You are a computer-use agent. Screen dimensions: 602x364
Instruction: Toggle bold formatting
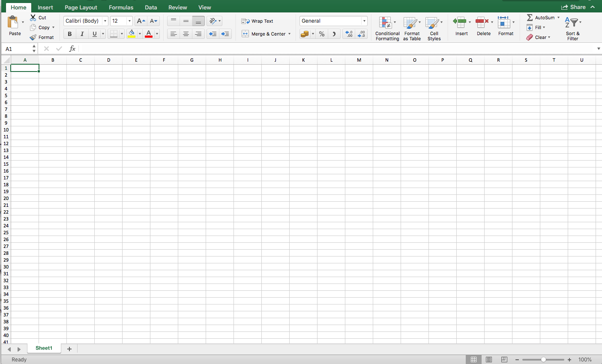(x=69, y=34)
